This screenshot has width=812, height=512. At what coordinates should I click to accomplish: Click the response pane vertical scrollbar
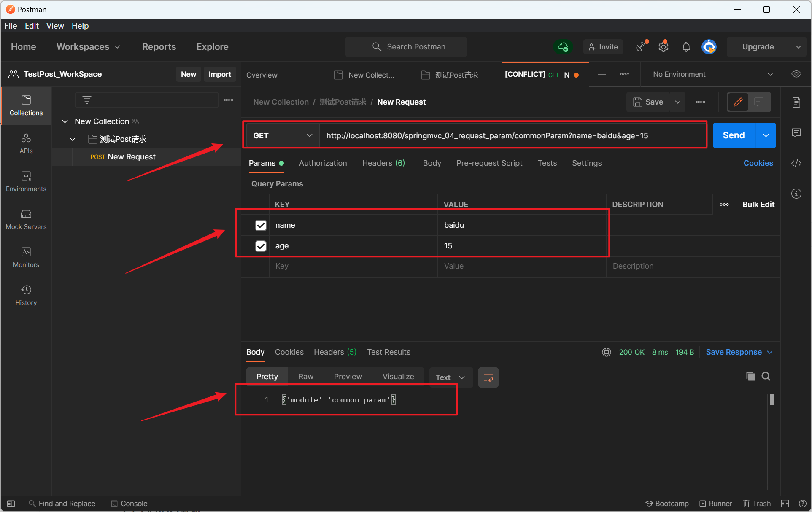(772, 399)
